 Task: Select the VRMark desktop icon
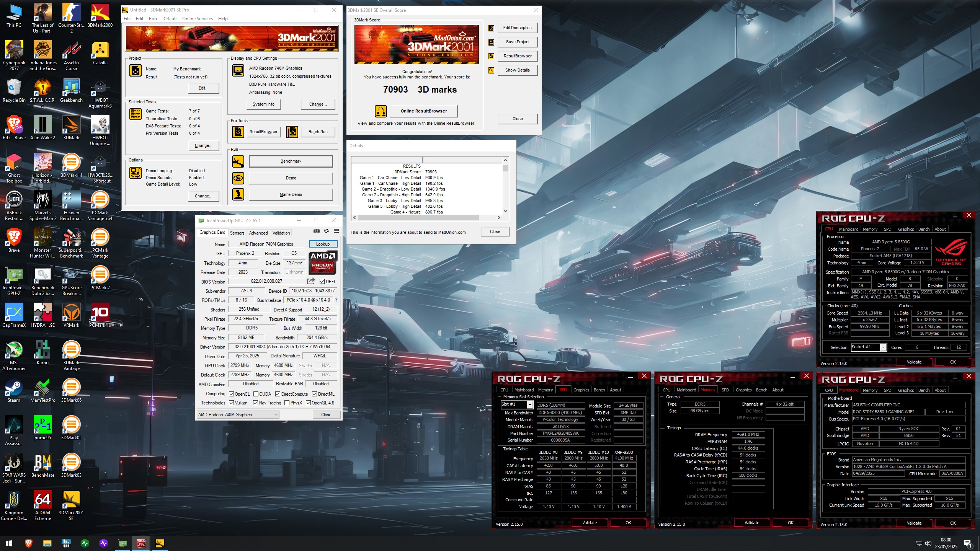[x=71, y=316]
